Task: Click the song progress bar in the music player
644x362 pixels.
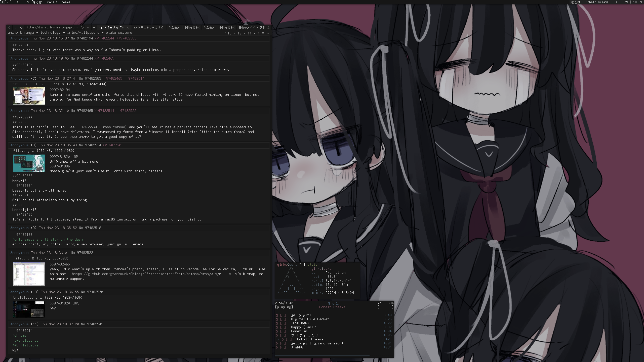Action: tap(334, 355)
